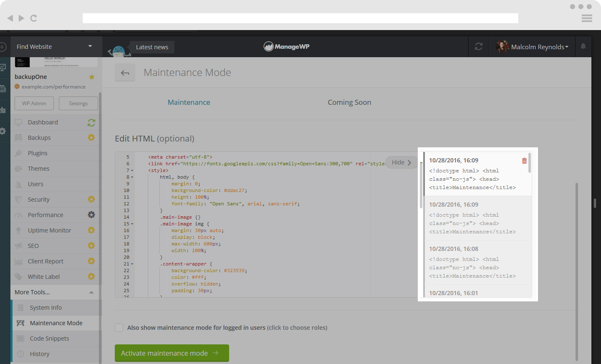
Task: Open Malcolm Reynolds account menu arrow
Action: click(567, 47)
